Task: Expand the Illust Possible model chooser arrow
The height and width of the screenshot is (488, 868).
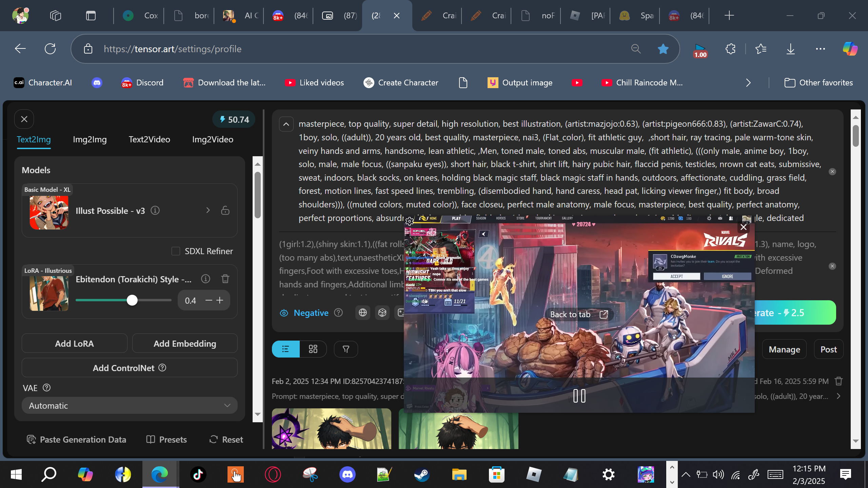Action: [208, 210]
